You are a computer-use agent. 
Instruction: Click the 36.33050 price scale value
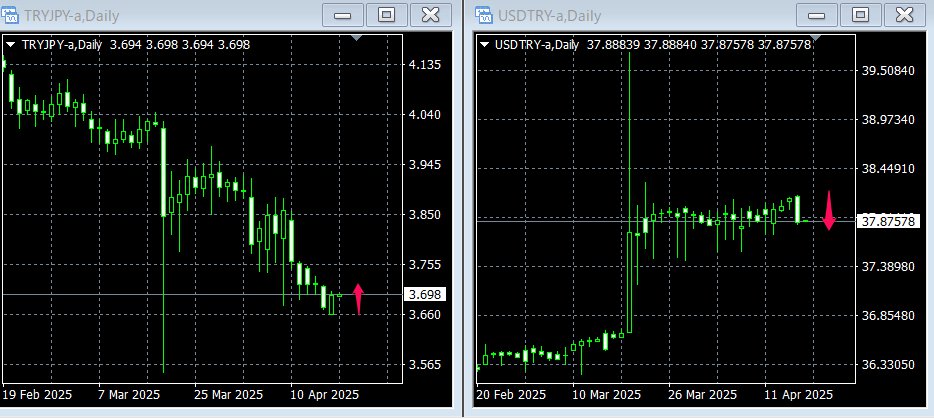[x=888, y=364]
